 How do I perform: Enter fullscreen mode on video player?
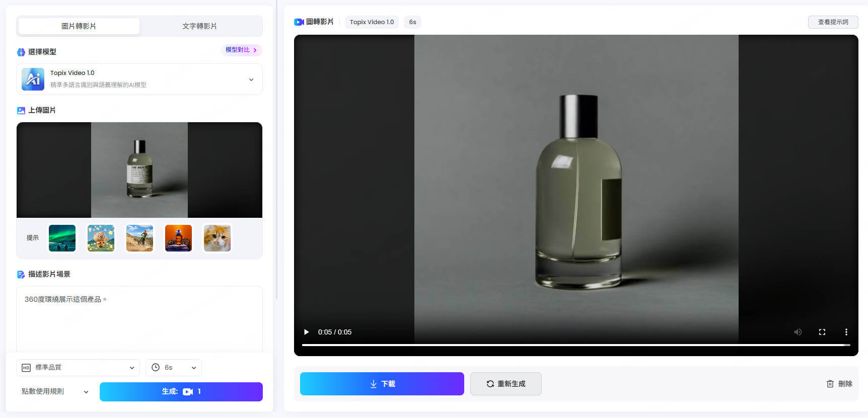pos(822,332)
